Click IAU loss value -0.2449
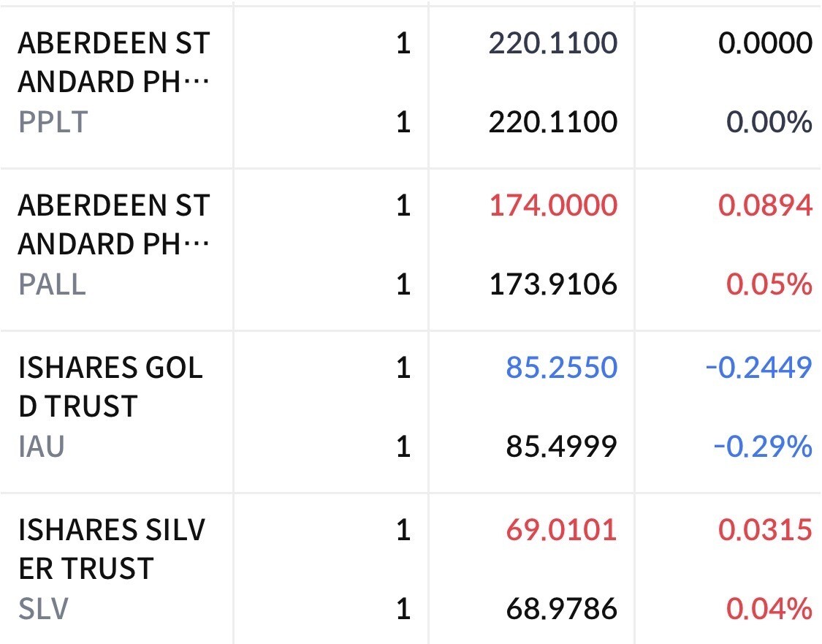The height and width of the screenshot is (644, 822). pos(759,367)
